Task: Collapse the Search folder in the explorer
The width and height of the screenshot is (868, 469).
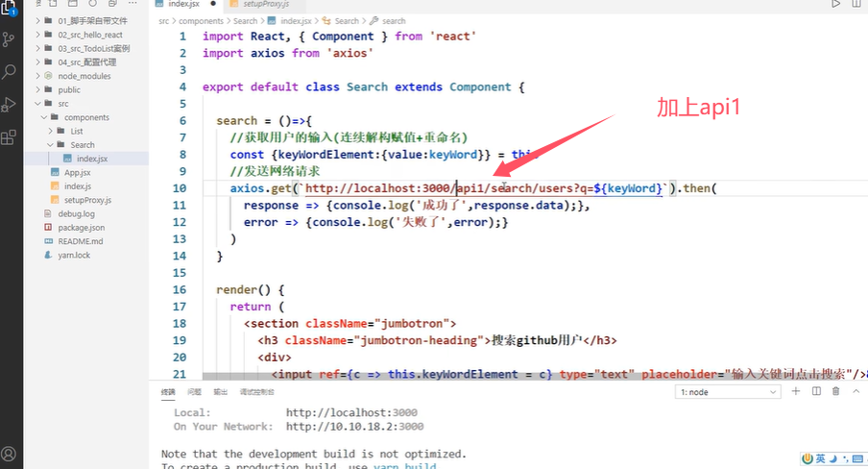Action: coord(85,145)
